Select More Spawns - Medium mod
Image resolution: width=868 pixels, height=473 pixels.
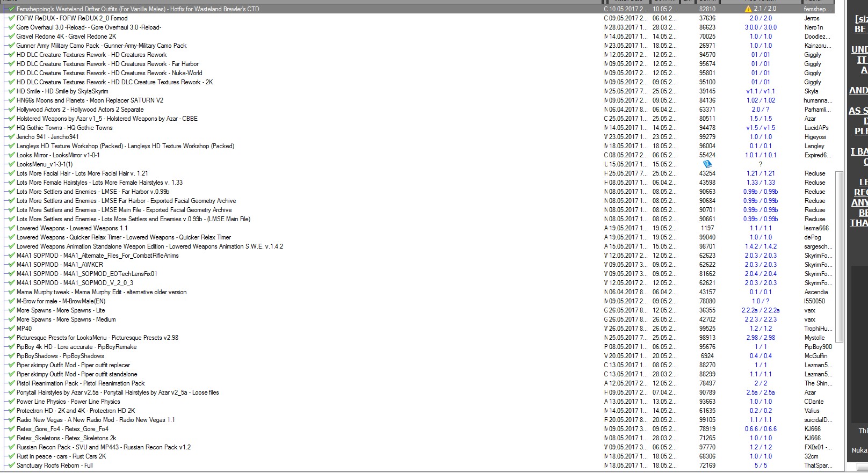(66, 319)
